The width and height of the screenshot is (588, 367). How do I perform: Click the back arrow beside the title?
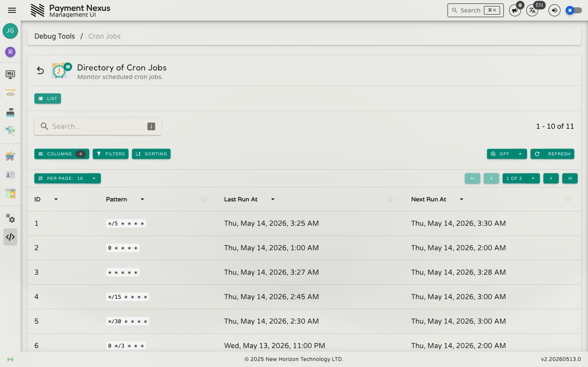40,70
